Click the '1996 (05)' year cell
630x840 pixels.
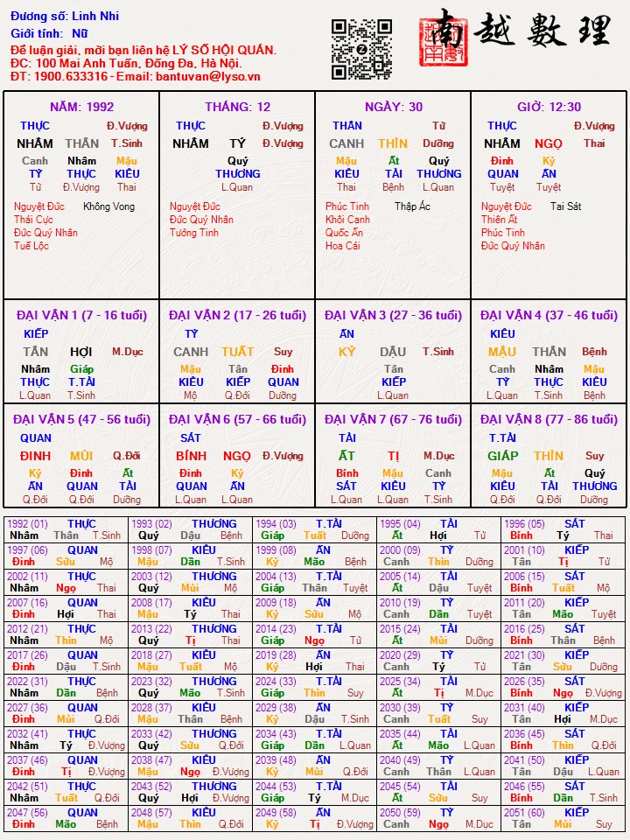tap(563, 530)
